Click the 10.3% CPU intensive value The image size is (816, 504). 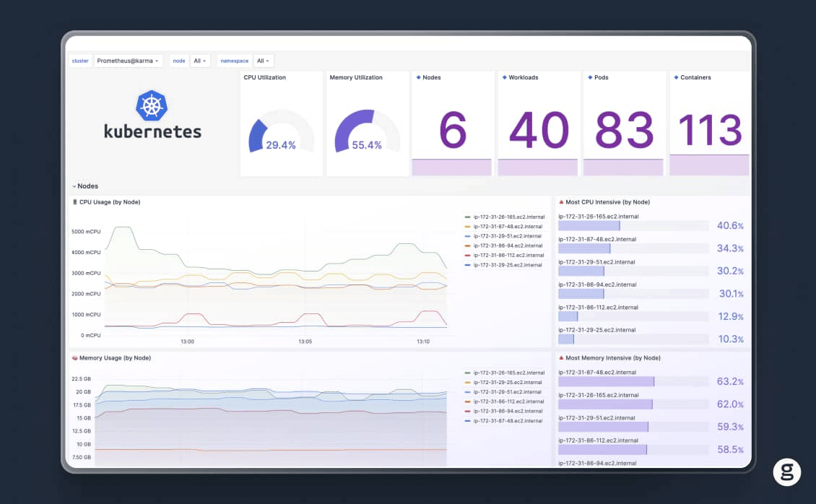(x=730, y=339)
